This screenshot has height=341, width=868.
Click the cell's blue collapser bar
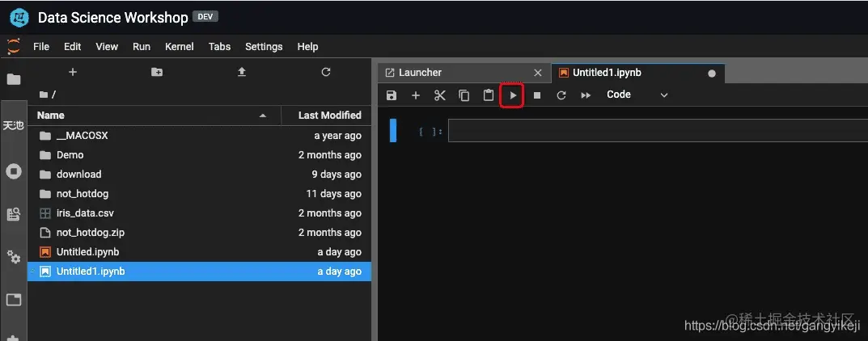pyautogui.click(x=393, y=130)
